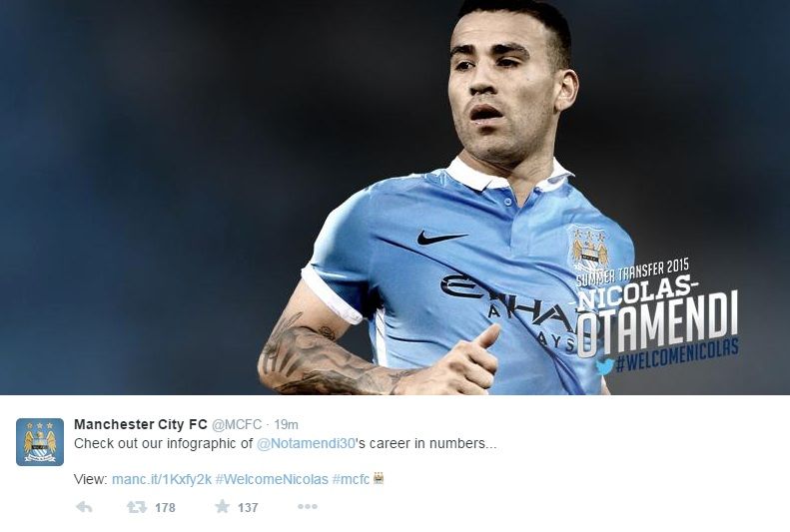Reply to the Manchester City tweet
This screenshot has height=532, width=790.
(84, 507)
